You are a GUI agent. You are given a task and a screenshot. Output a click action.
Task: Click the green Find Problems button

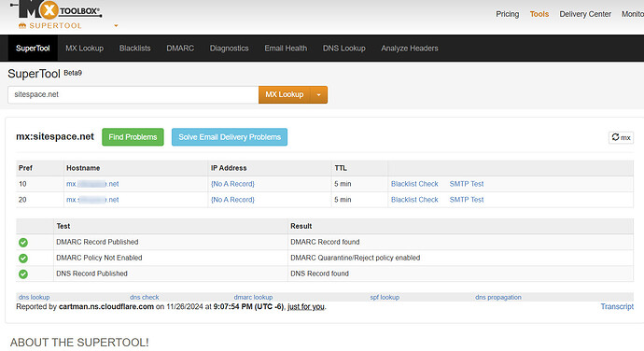pyautogui.click(x=133, y=137)
